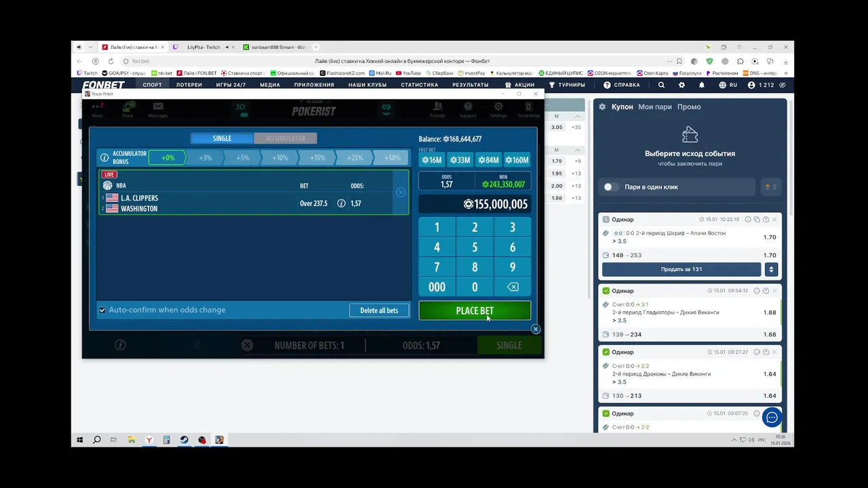Open info for the Over 237.5 bet
The width and height of the screenshot is (868, 488).
pyautogui.click(x=341, y=203)
